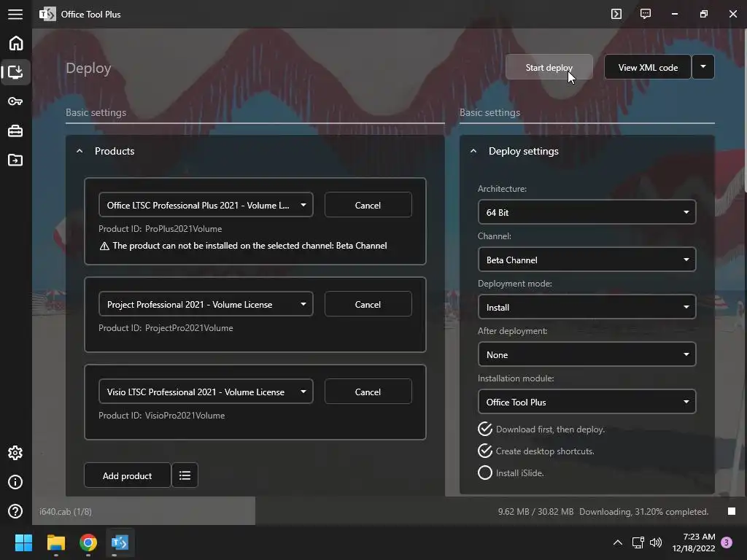Stop the download with the square icon

732,511
